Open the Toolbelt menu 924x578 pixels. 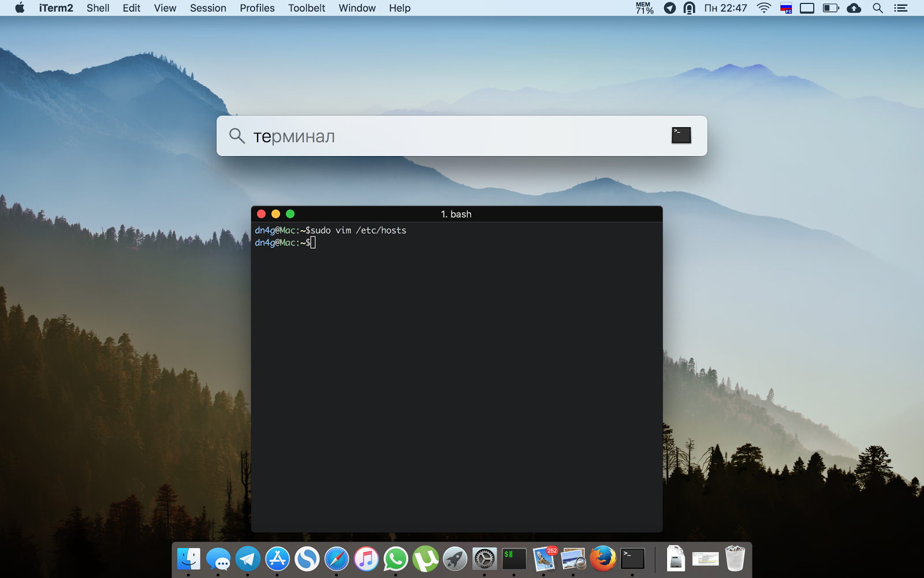tap(307, 8)
